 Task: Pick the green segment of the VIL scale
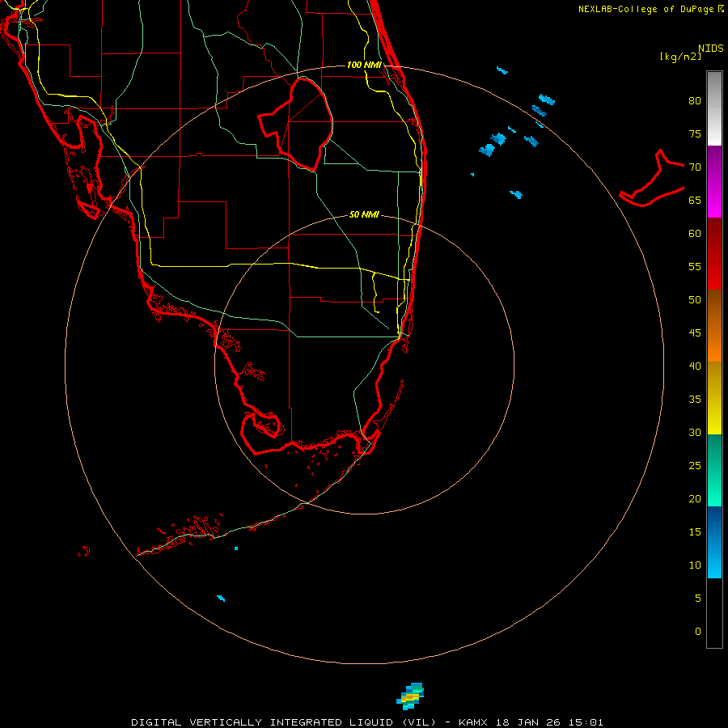click(714, 470)
